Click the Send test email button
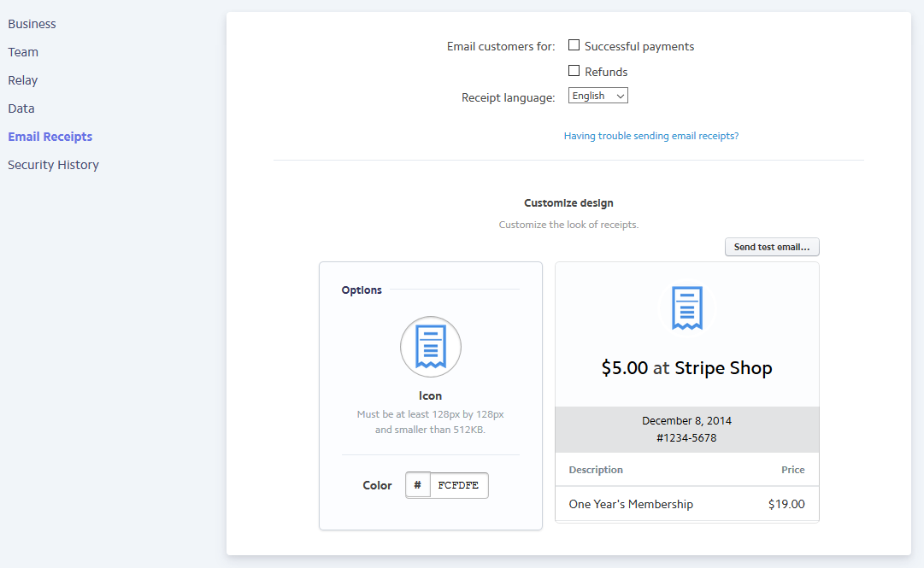This screenshot has height=568, width=924. point(772,246)
